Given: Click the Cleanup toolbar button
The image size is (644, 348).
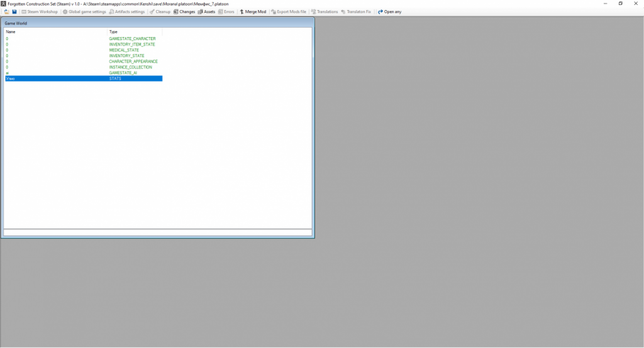Looking at the screenshot, I should pos(160,11).
